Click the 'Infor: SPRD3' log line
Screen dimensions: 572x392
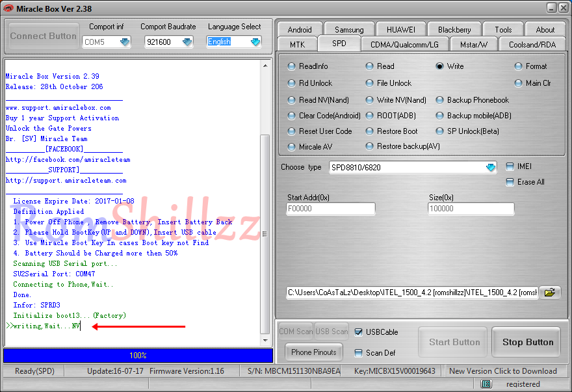pyautogui.click(x=36, y=305)
